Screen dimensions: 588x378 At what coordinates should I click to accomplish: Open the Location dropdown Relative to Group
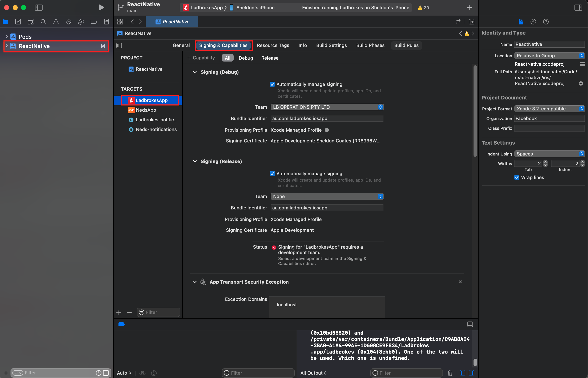[549, 56]
